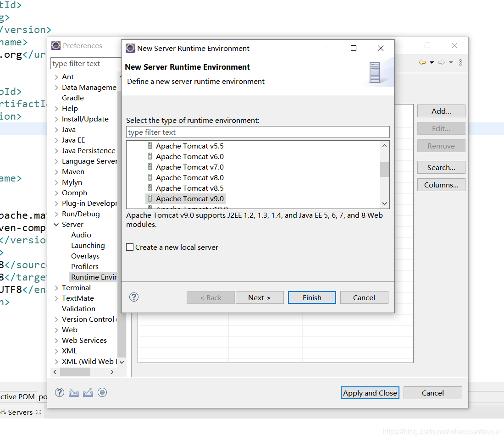This screenshot has width=504, height=440.
Task: Close the Servers view tab
Action: click(39, 412)
